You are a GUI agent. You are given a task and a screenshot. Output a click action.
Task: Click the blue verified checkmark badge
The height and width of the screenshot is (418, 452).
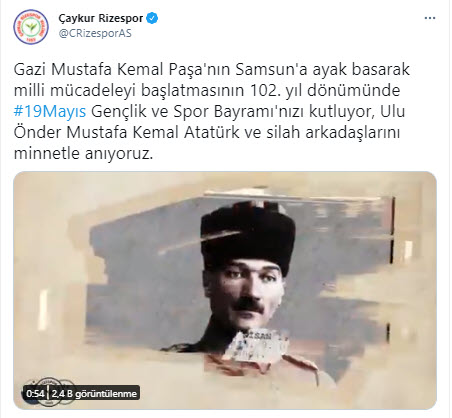pyautogui.click(x=152, y=18)
